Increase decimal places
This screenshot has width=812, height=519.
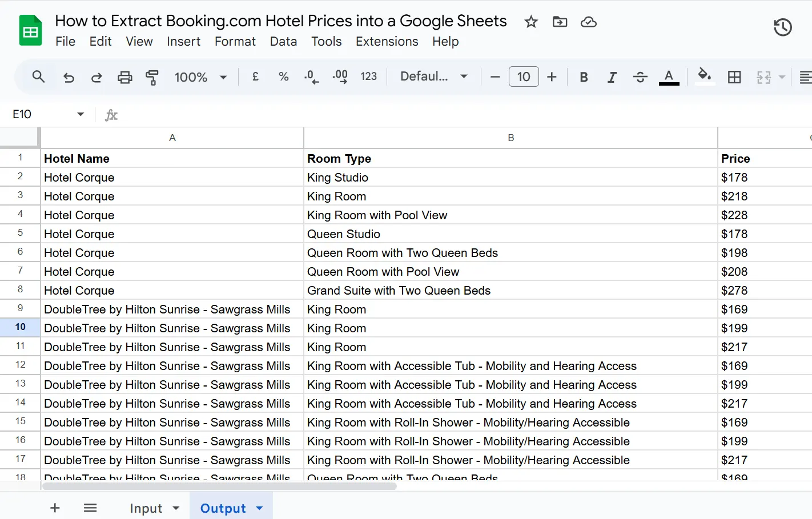click(340, 77)
